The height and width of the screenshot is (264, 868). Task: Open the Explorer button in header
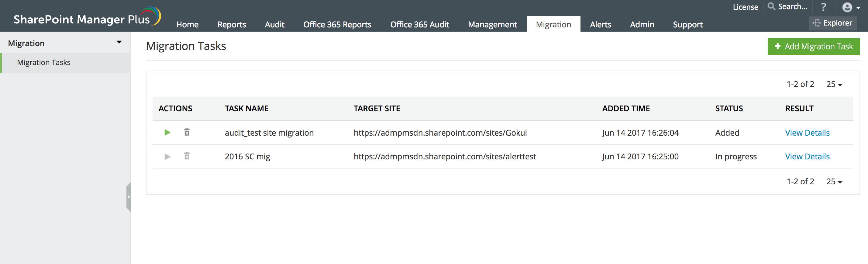pyautogui.click(x=833, y=23)
